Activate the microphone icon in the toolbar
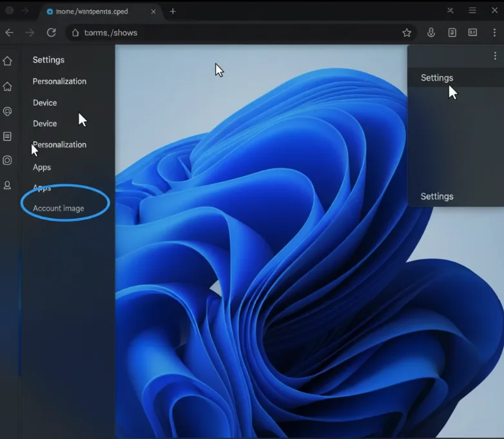The width and height of the screenshot is (504, 439). click(x=431, y=33)
